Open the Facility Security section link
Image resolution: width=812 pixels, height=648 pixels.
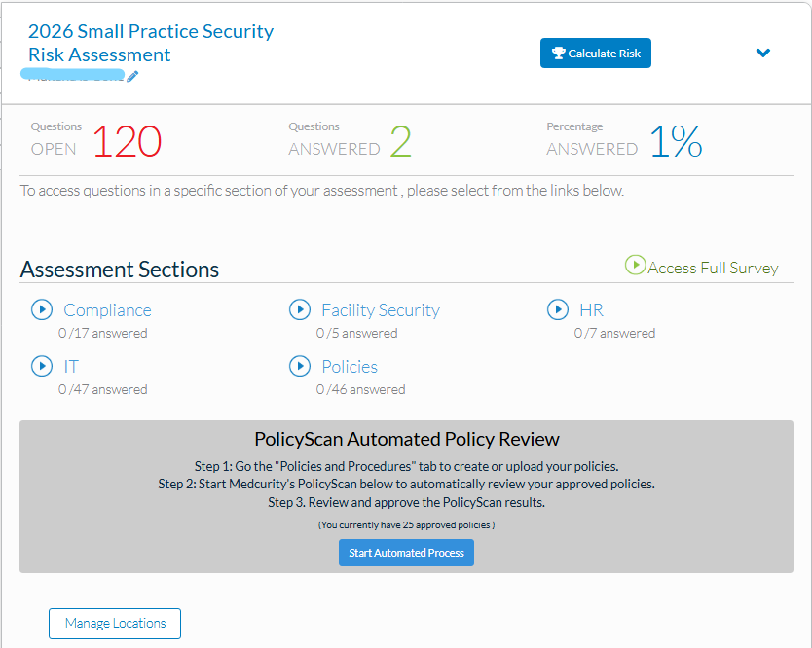380,310
